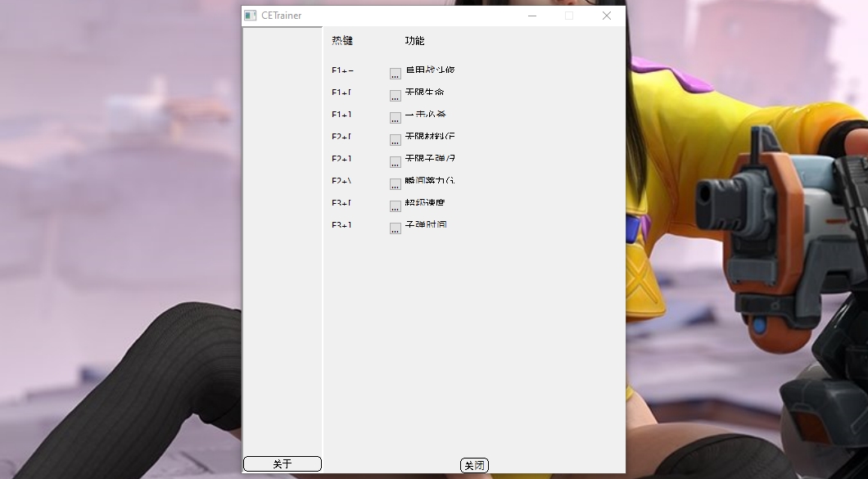Click the CETrainer app icon in title bar
868x479 pixels.
(x=251, y=16)
